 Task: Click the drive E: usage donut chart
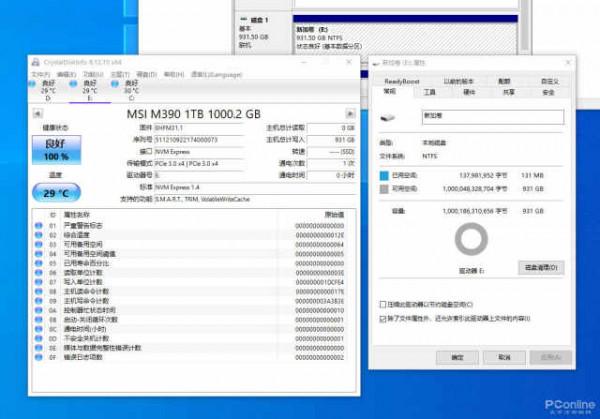pos(471,239)
